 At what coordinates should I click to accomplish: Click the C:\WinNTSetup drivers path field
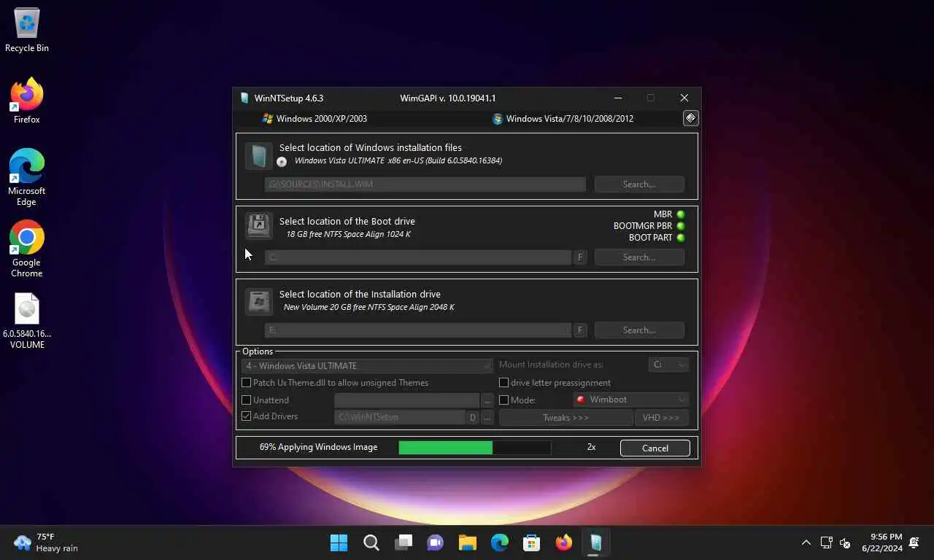pyautogui.click(x=400, y=417)
